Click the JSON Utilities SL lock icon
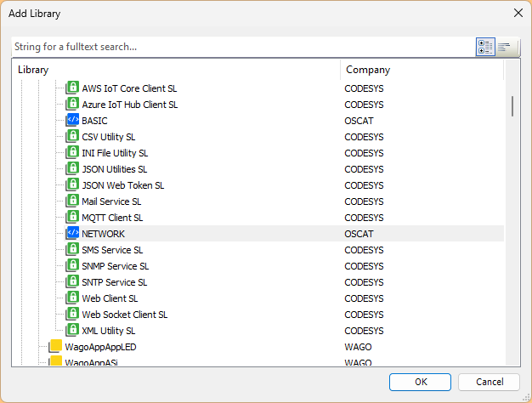The width and height of the screenshot is (532, 403). coord(72,168)
